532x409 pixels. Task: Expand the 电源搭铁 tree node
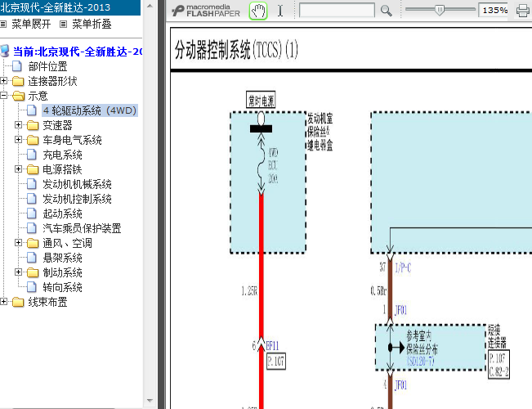click(18, 169)
